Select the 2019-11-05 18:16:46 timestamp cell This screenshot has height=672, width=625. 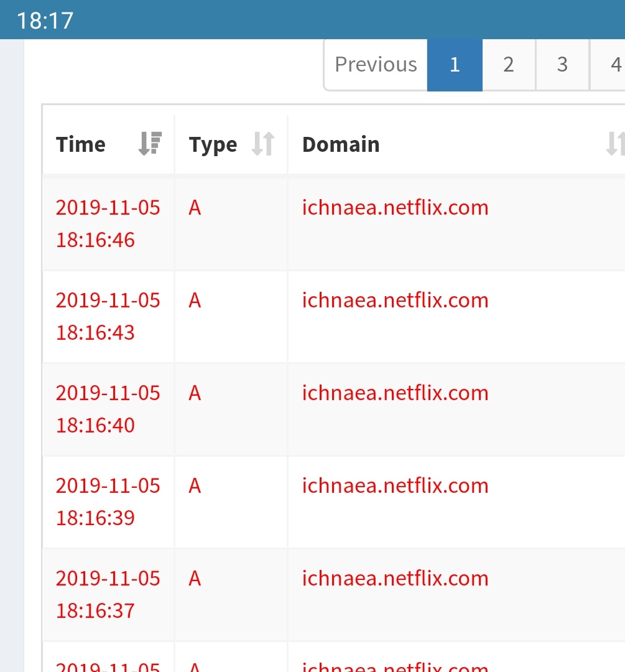(108, 223)
